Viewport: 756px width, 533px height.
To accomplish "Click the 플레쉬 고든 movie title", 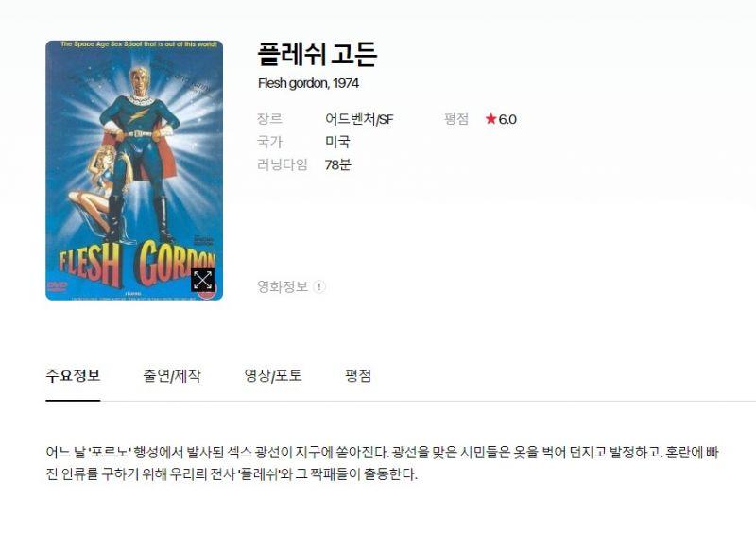I will pyautogui.click(x=318, y=54).
